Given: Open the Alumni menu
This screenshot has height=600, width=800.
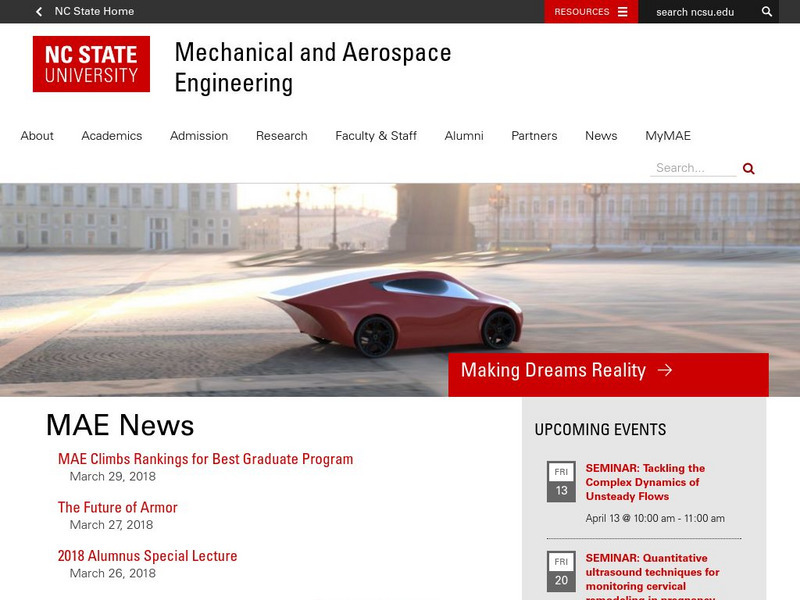Looking at the screenshot, I should (x=464, y=135).
